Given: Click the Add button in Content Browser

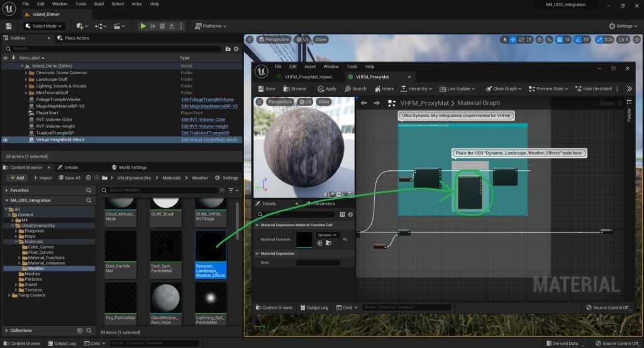Looking at the screenshot, I should click(17, 178).
